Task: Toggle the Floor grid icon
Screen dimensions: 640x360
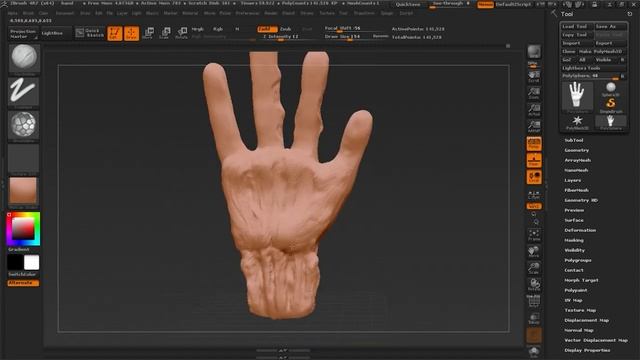Action: pyautogui.click(x=534, y=160)
